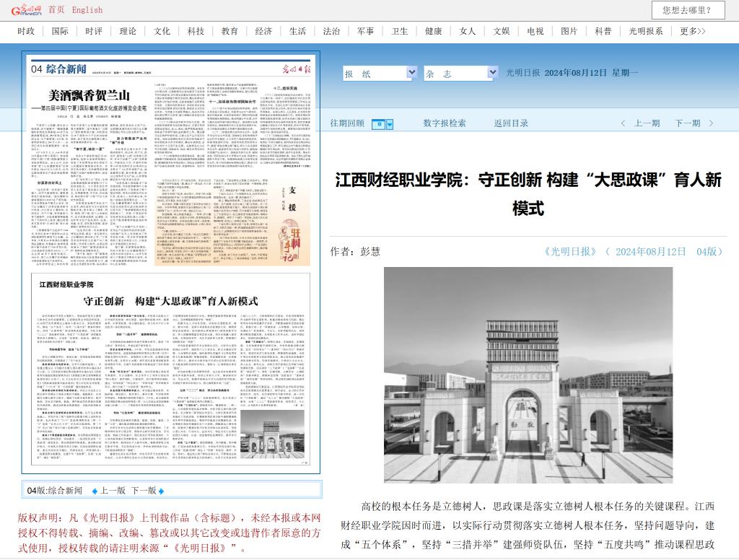Screen dimensions: 739x560
Task: Expand the 杂志 magazine dropdown
Action: 491,73
